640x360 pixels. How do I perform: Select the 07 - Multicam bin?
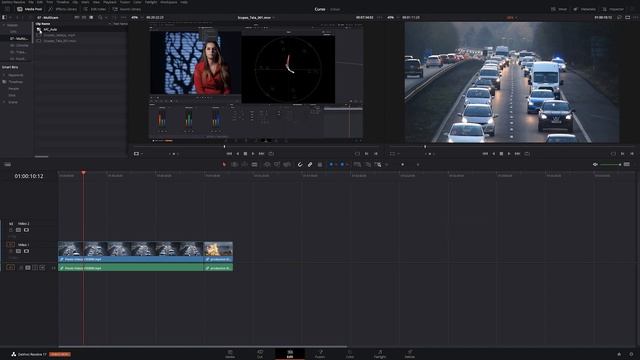[x=19, y=38]
